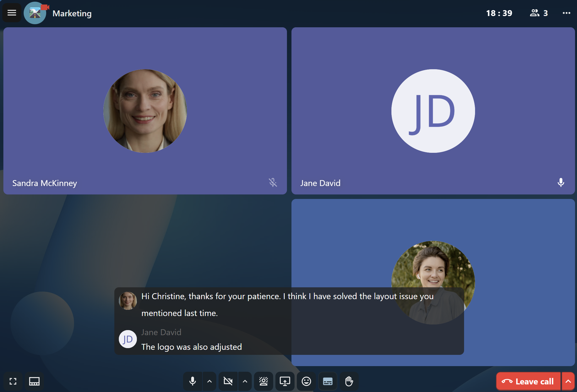Toggle fullscreen mode
The height and width of the screenshot is (392, 577).
pos(13,381)
